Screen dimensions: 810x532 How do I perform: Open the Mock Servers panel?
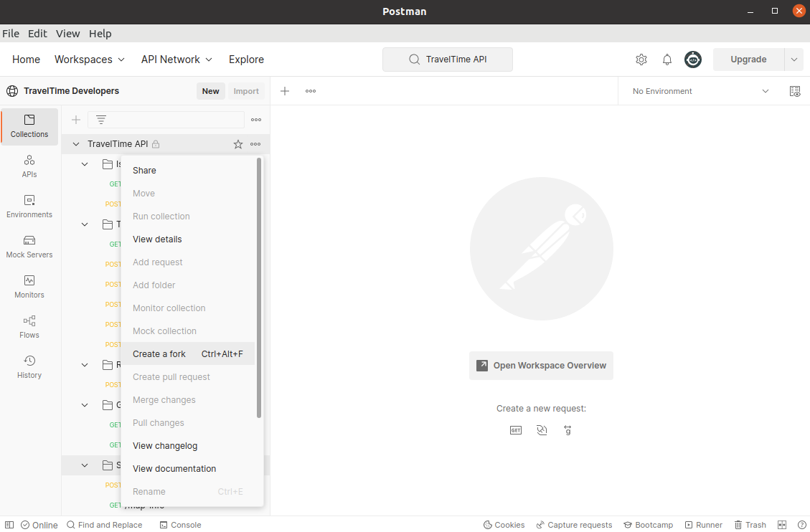click(29, 247)
